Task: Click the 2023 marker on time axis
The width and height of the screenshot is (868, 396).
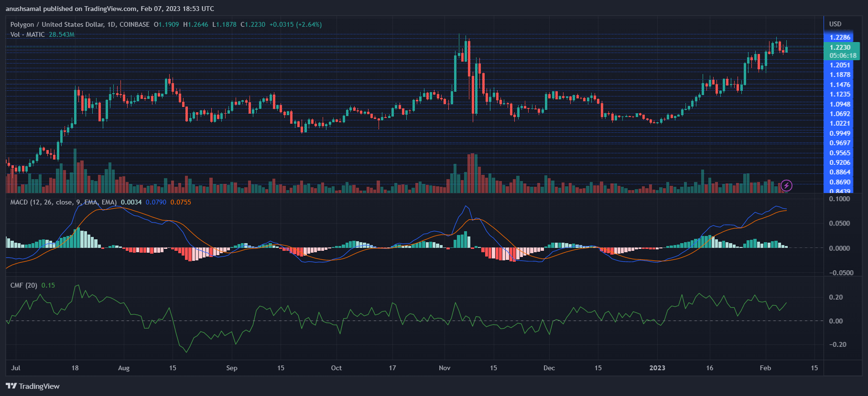Action: (x=657, y=368)
